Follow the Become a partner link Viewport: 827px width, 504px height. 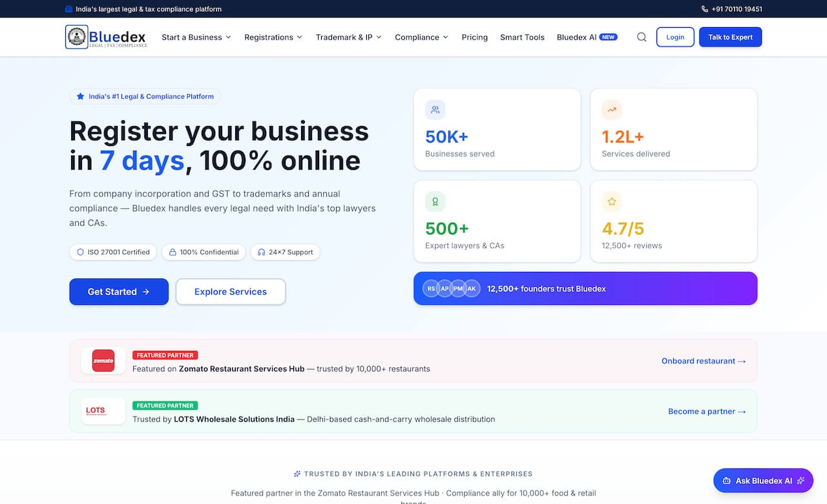[x=707, y=411]
